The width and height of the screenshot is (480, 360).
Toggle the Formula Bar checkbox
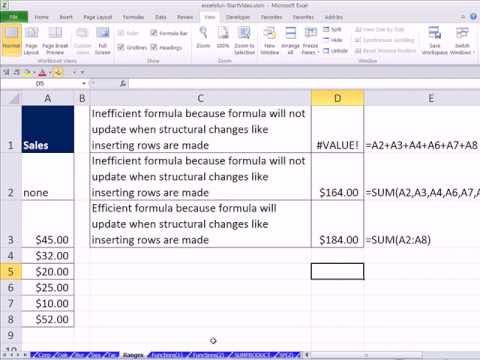[169, 33]
